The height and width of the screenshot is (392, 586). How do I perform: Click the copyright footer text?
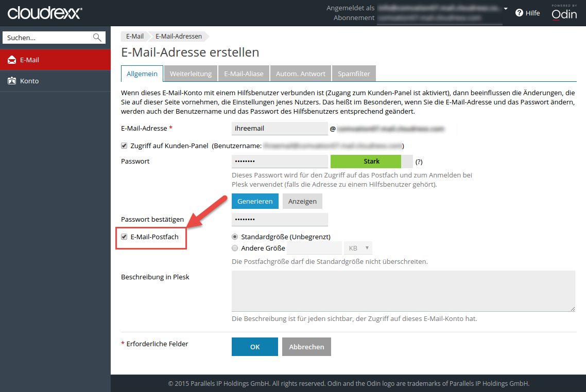[x=349, y=383]
